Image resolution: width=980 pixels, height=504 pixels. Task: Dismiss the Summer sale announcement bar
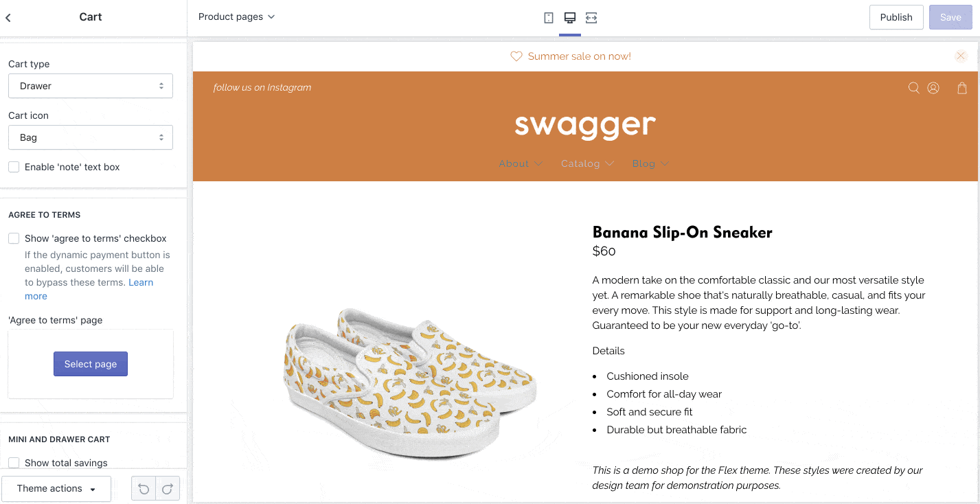(x=961, y=56)
